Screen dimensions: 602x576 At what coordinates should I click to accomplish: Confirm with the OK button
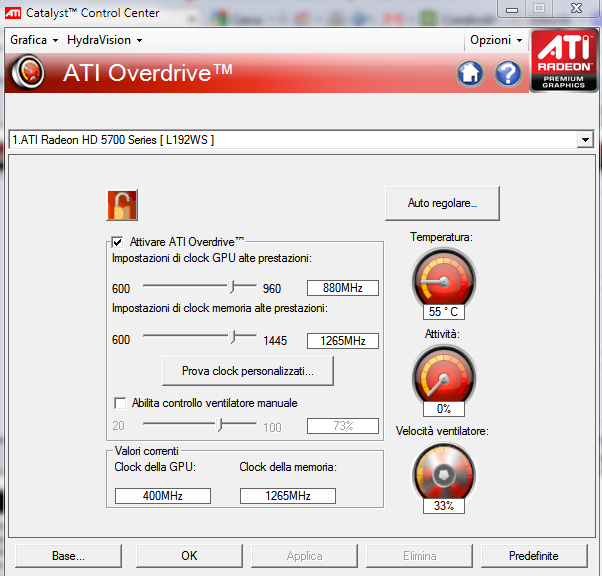click(189, 556)
